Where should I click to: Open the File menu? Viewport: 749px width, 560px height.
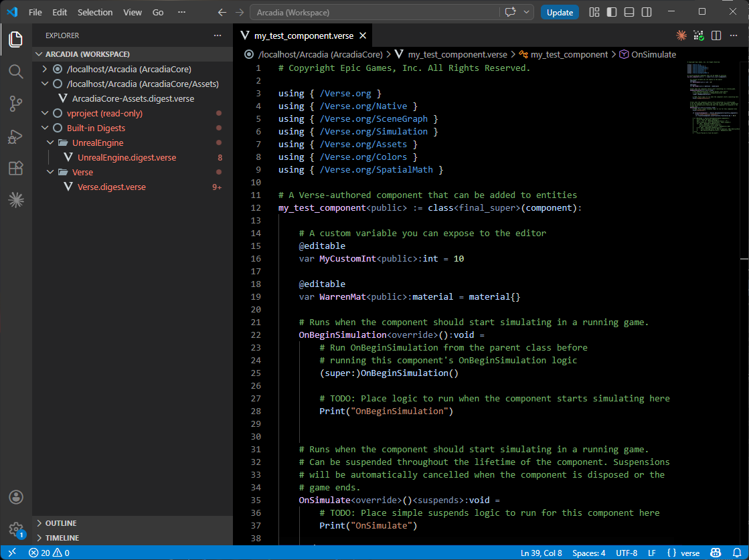(35, 13)
